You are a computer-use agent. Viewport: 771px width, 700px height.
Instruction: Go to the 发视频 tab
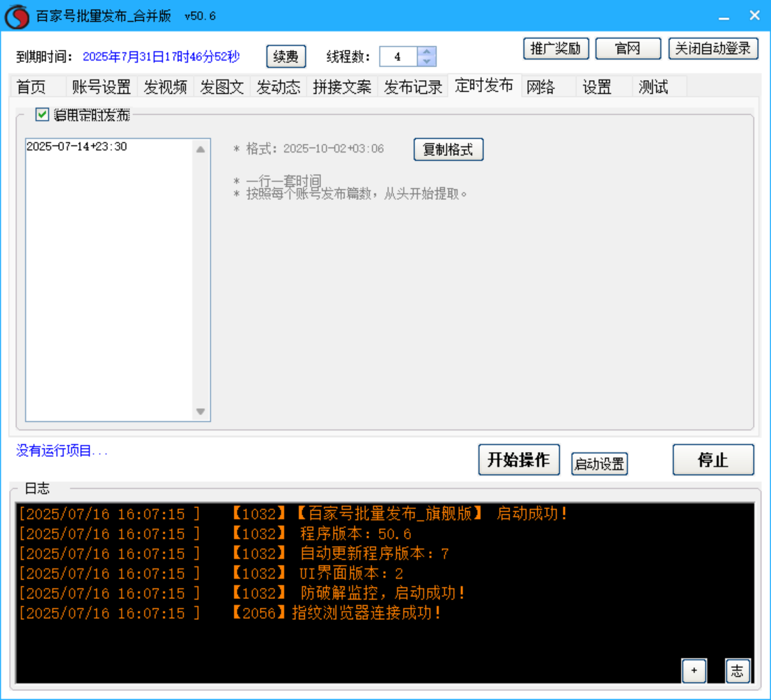165,87
